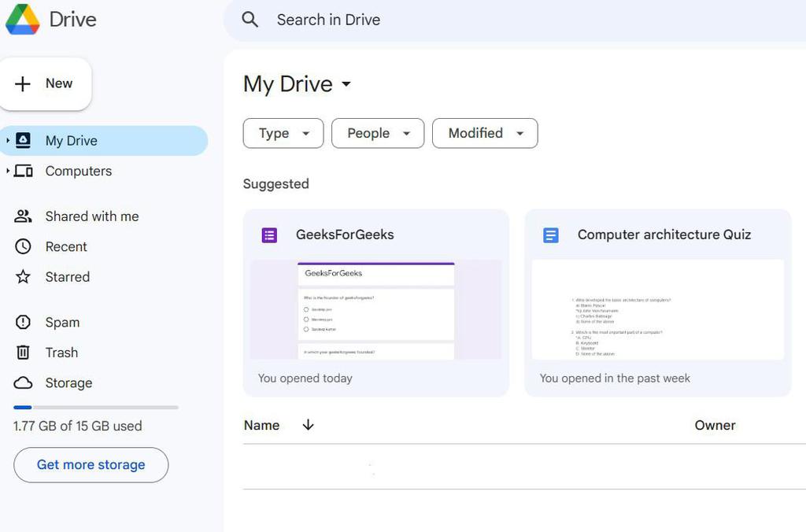
Task: Open the Trash bin
Action: click(61, 353)
